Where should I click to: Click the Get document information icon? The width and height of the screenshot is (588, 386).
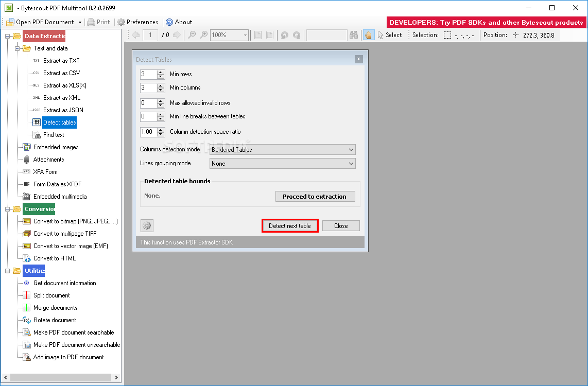pyautogui.click(x=27, y=283)
